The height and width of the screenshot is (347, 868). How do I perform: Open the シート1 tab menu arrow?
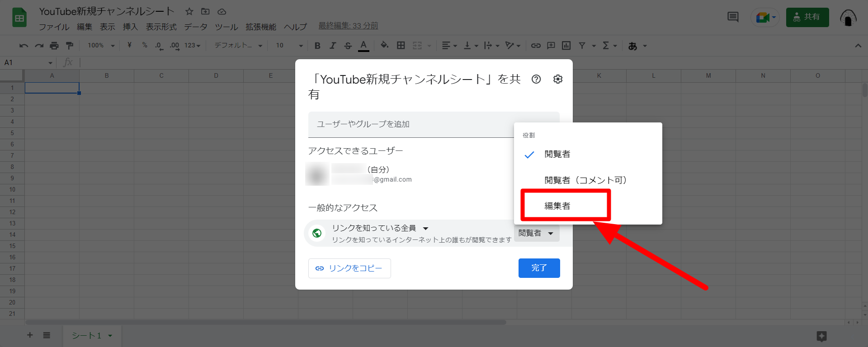[x=110, y=336]
